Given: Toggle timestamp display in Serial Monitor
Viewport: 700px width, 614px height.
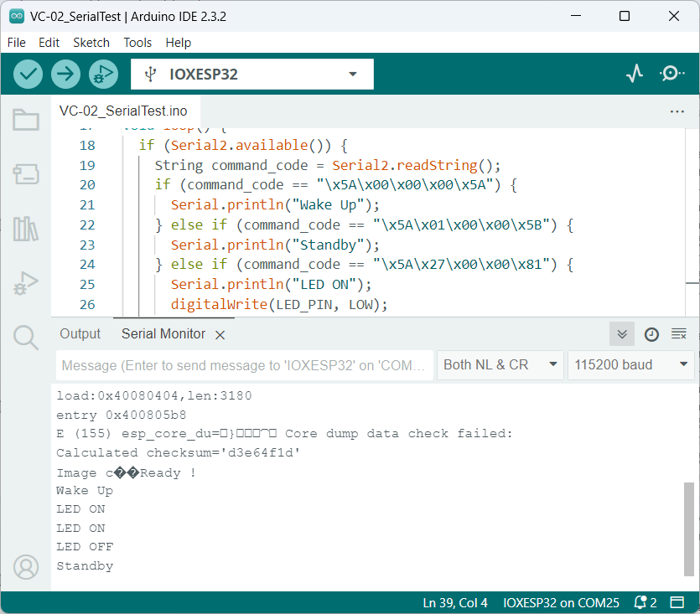Looking at the screenshot, I should (x=651, y=334).
